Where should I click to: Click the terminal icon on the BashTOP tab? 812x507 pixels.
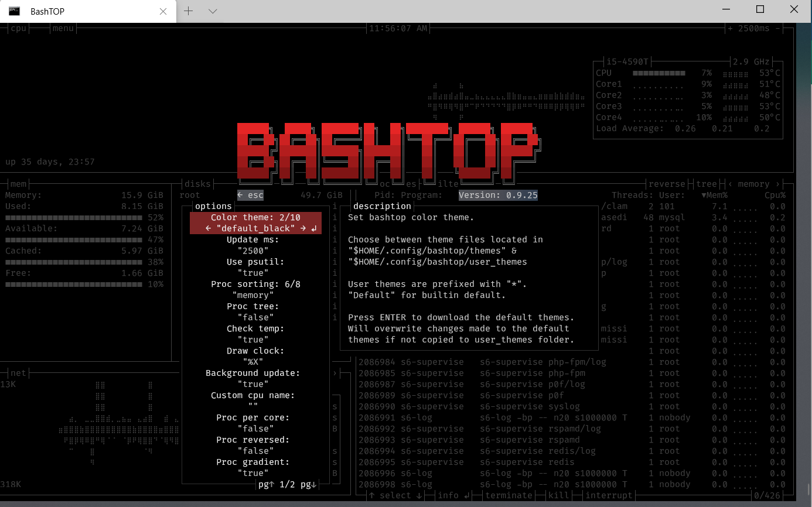pos(15,11)
